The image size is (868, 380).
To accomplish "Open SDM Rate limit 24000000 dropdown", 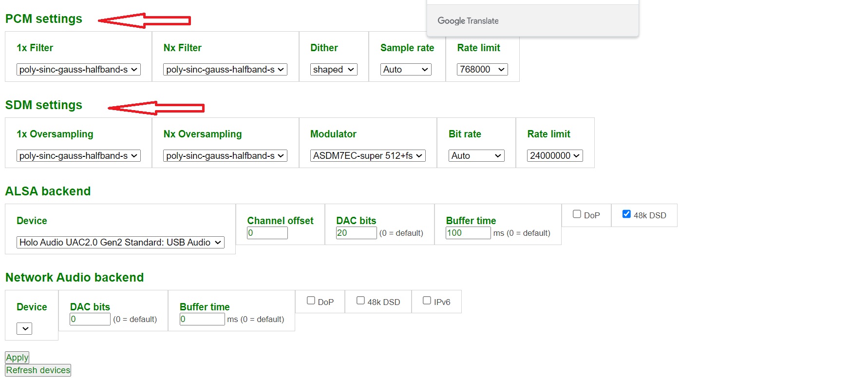I will pos(555,156).
